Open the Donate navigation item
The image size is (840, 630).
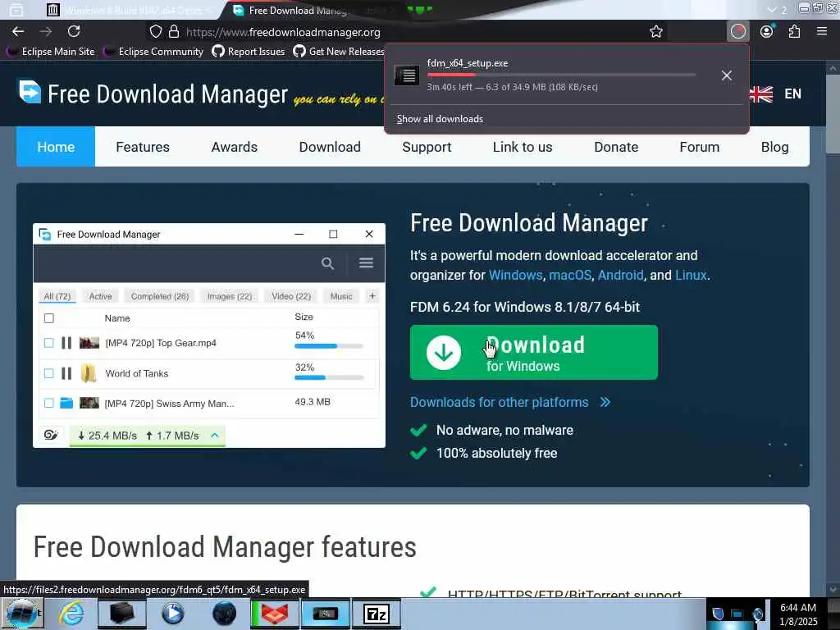click(616, 147)
